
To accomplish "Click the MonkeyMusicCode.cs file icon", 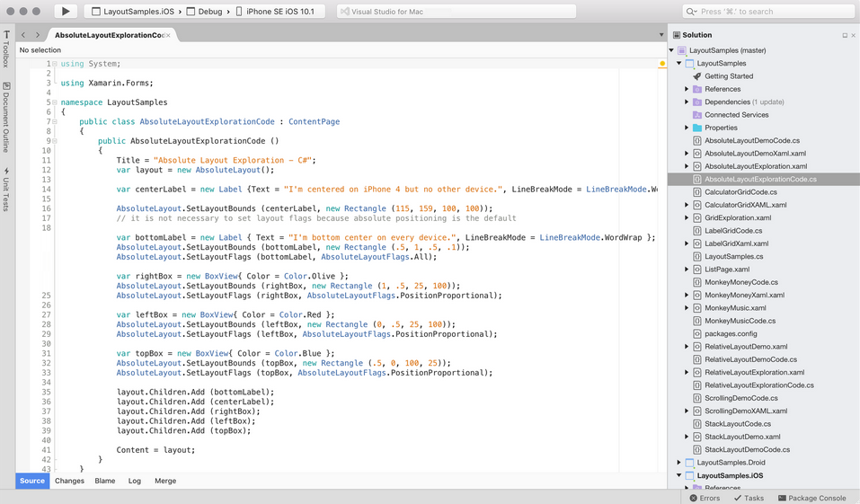I will click(x=697, y=321).
